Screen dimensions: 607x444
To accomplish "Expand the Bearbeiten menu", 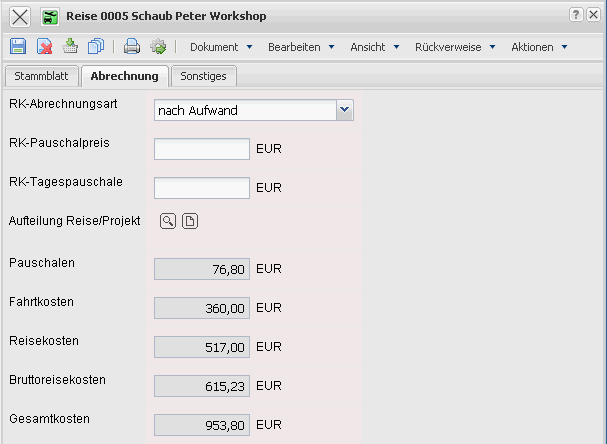I will coord(301,47).
